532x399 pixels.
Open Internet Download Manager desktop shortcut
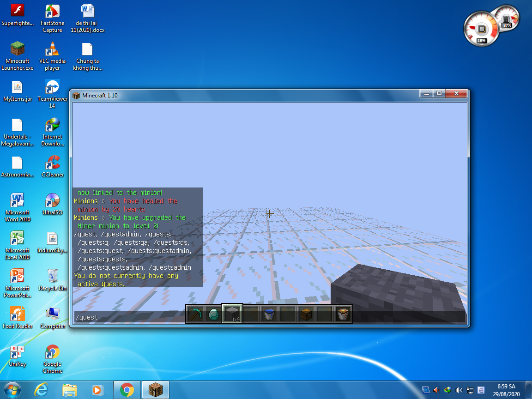point(52,133)
